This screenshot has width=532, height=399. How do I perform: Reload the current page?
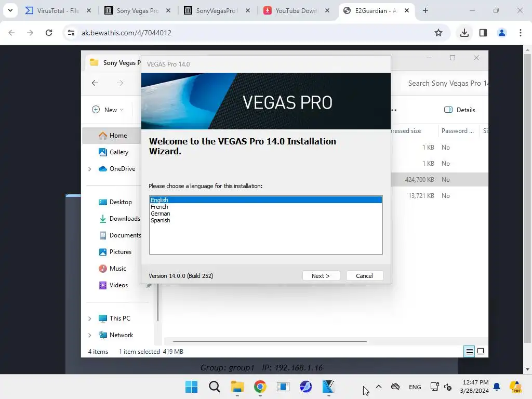click(x=49, y=33)
